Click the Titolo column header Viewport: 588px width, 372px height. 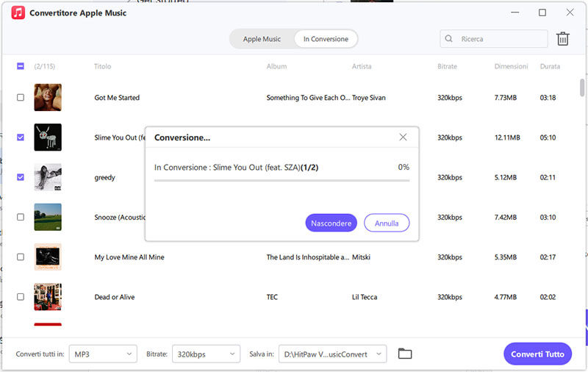click(102, 66)
